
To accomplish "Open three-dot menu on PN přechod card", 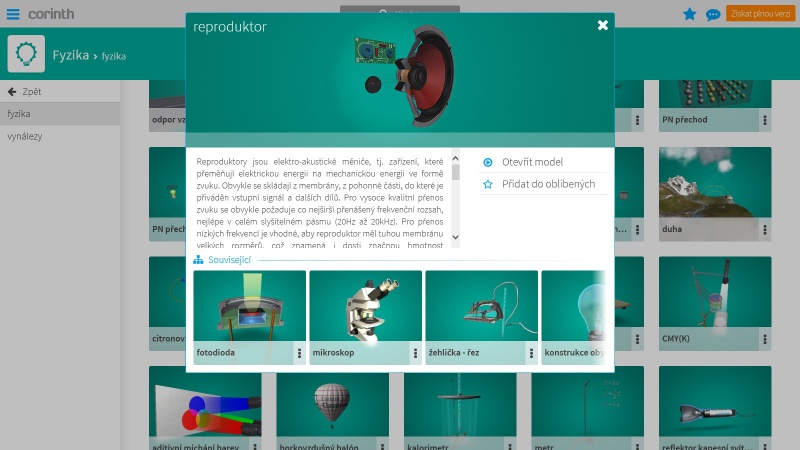I will [765, 120].
